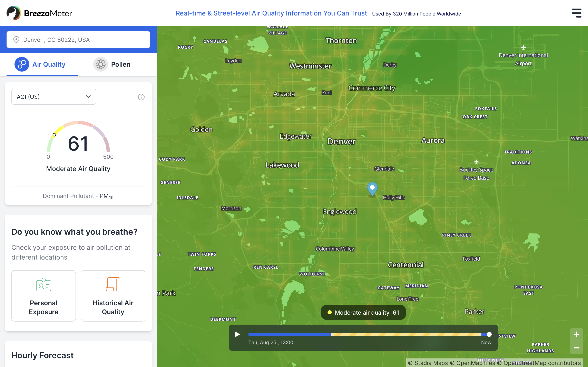588x367 pixels.
Task: Click the timeline slider handle at Now
Action: (489, 334)
